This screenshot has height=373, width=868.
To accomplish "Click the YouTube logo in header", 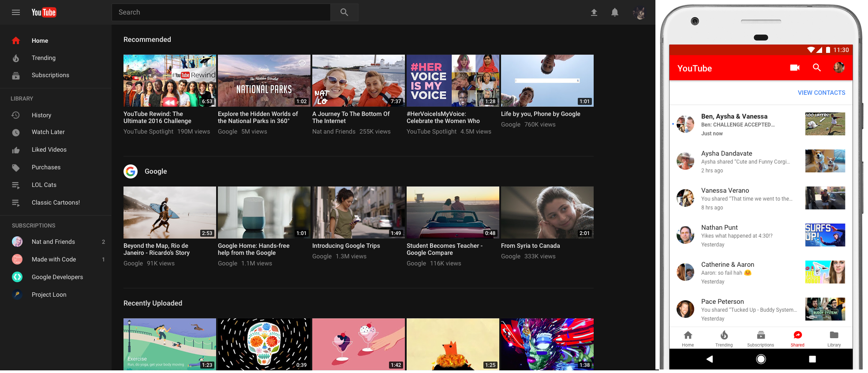I will [44, 12].
